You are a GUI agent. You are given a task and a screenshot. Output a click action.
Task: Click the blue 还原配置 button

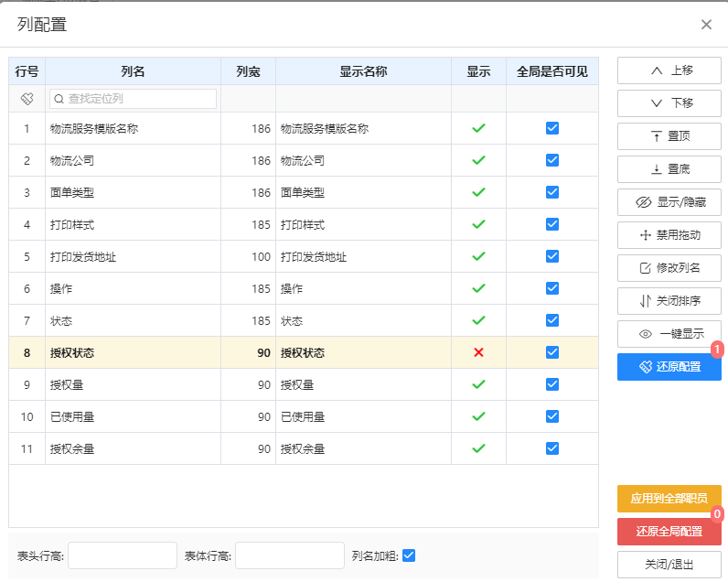669,367
